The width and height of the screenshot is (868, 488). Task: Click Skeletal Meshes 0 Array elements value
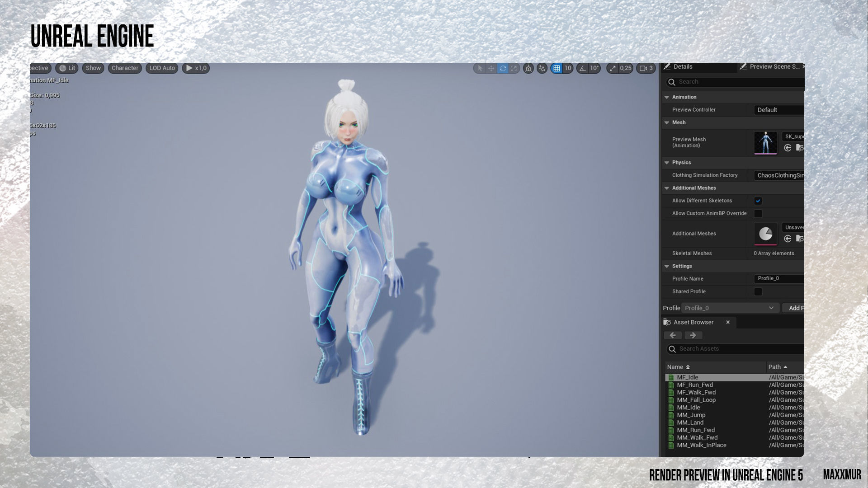774,253
